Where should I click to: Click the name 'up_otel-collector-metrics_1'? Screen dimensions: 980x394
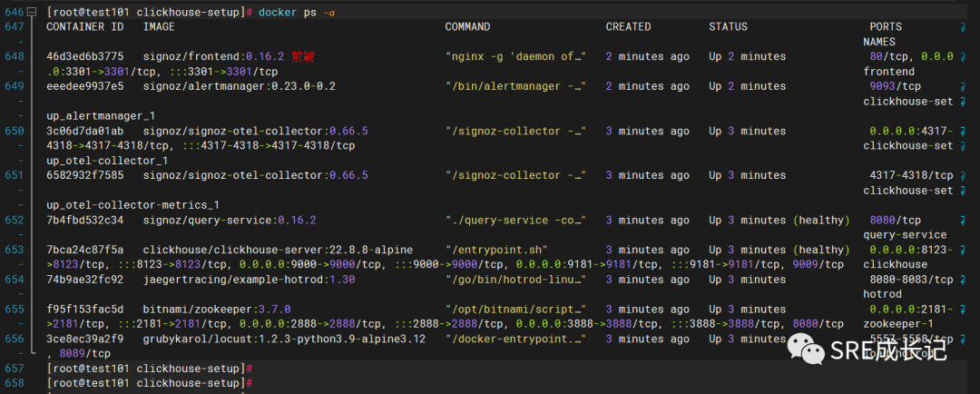(x=133, y=205)
